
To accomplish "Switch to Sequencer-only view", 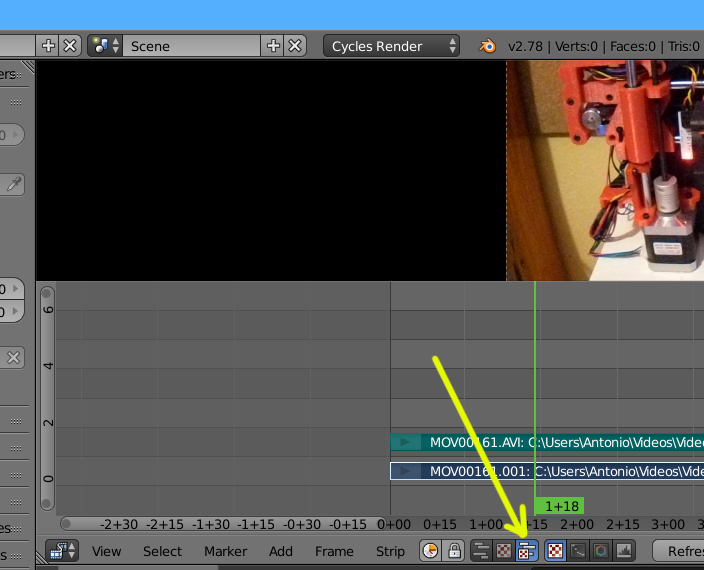I will click(x=481, y=551).
